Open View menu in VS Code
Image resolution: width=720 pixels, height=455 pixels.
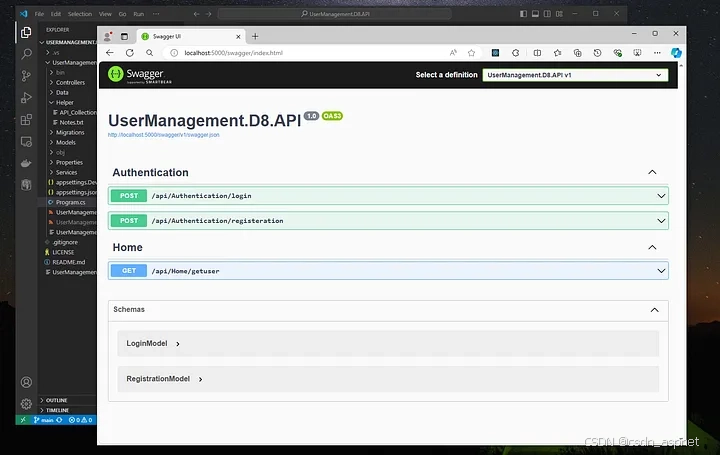click(x=105, y=14)
